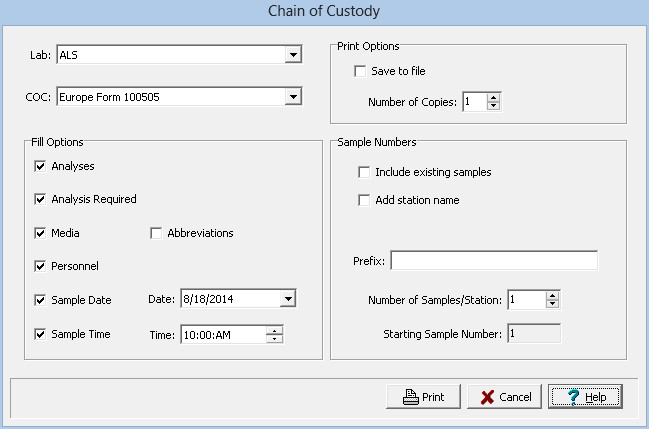Expand the Lab dropdown
Screen dimensions: 649x429
[293, 55]
